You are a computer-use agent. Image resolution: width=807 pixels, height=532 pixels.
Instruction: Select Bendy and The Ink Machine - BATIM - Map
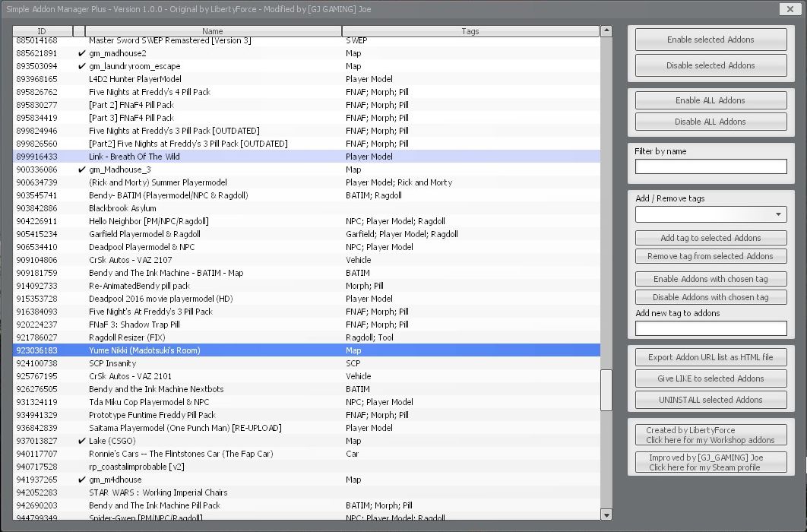pos(306,273)
